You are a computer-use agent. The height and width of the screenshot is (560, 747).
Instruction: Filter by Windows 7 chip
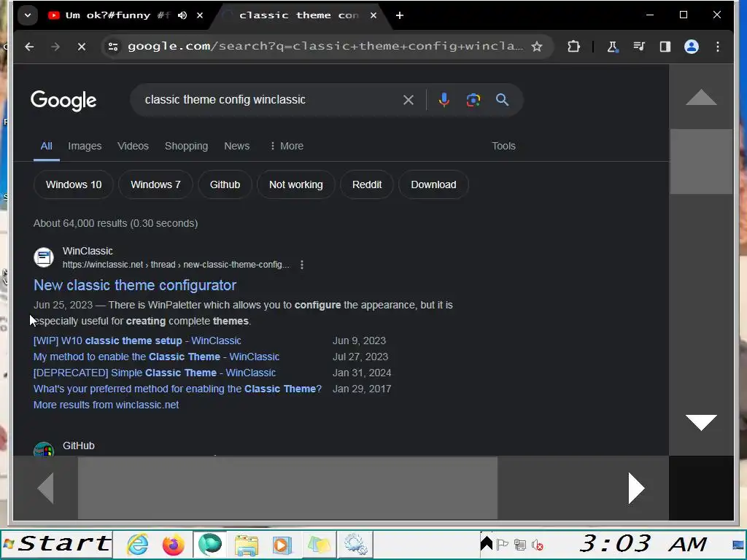click(155, 184)
